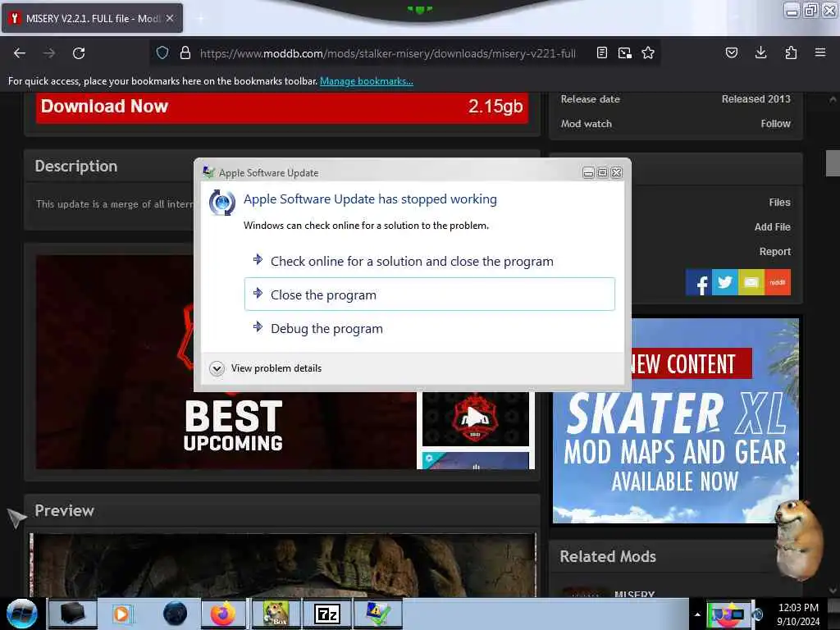Image resolution: width=840 pixels, height=630 pixels.
Task: Click the Description section heading
Action: (76, 166)
